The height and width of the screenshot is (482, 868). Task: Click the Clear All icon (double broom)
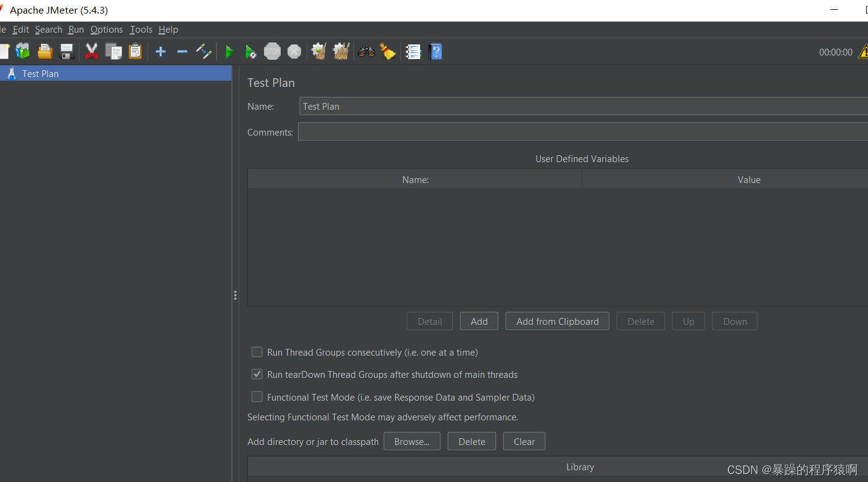point(341,51)
